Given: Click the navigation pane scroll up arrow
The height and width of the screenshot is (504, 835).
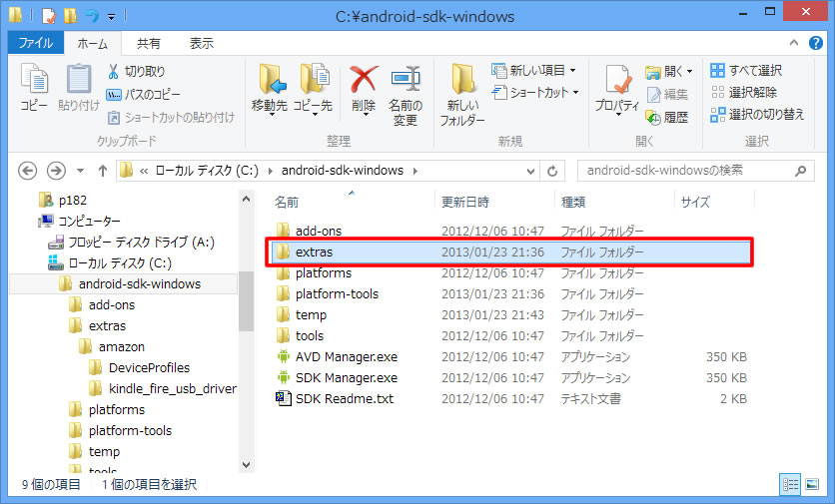Looking at the screenshot, I should [x=246, y=199].
